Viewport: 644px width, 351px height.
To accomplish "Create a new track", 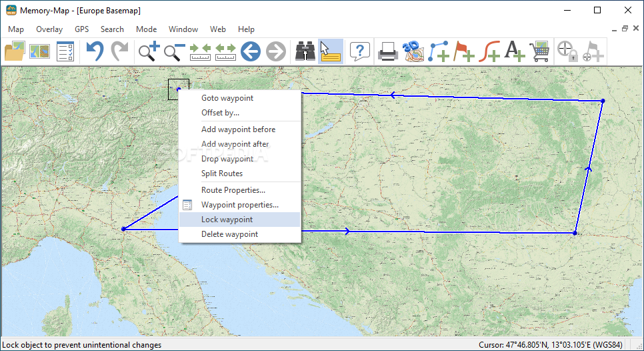I will click(x=489, y=51).
